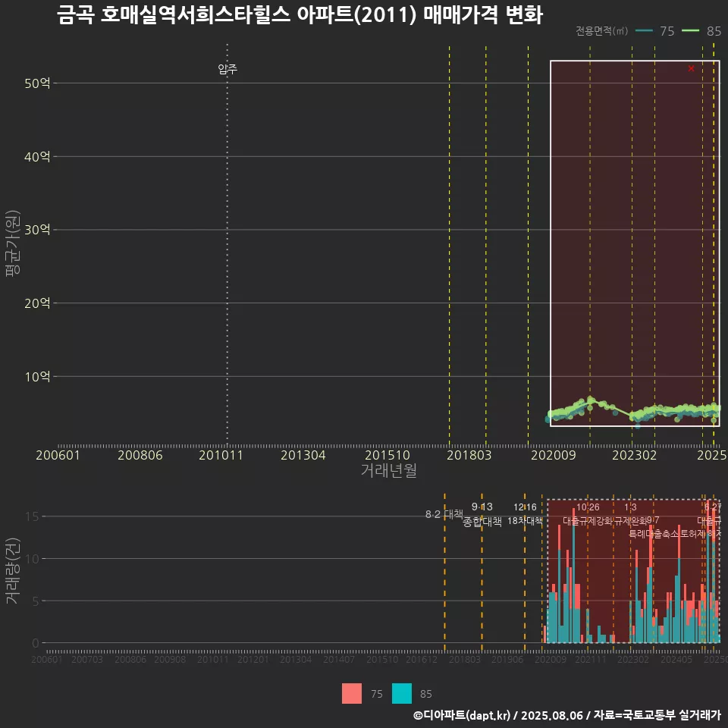This screenshot has height=728, width=728.
Task: Click the '2025.08.06' date in the footer
Action: point(551,715)
